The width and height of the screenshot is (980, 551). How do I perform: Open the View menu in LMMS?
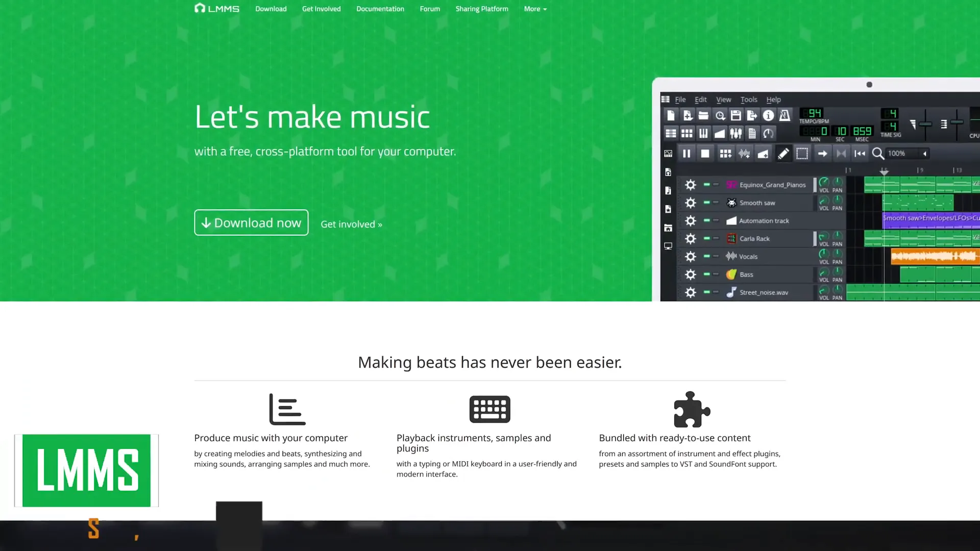click(x=723, y=99)
